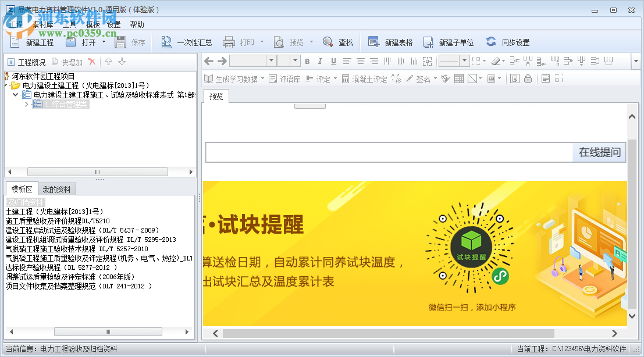Screen dimensions: 644x357
Task: Open the 模板 menu
Action: 94,24
